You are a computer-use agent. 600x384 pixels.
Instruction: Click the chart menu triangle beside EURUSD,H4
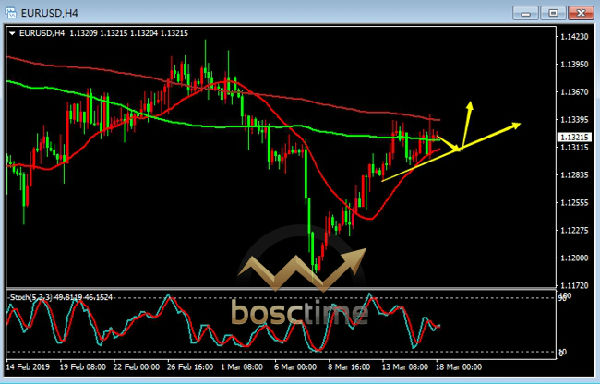pyautogui.click(x=12, y=34)
